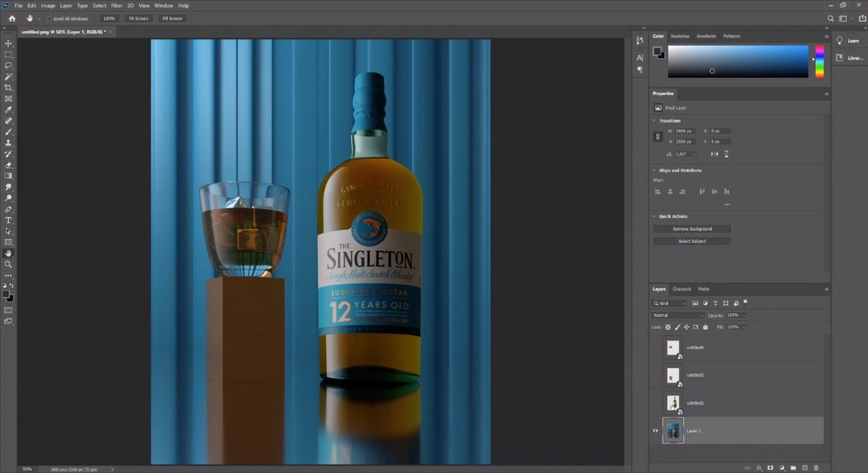Screen dimensions: 868x473
Task: Open the rotation angle dropdown
Action: [694, 154]
